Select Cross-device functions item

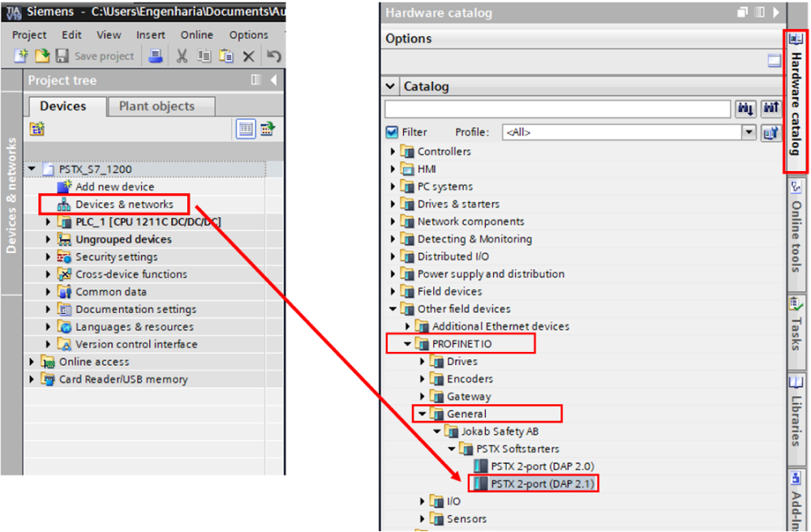131,275
